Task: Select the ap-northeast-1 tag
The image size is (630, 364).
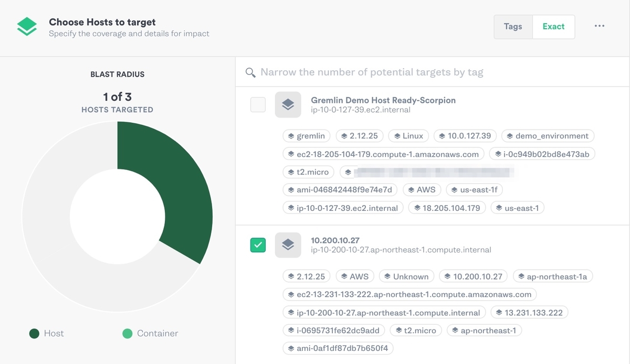Action: 484,331
